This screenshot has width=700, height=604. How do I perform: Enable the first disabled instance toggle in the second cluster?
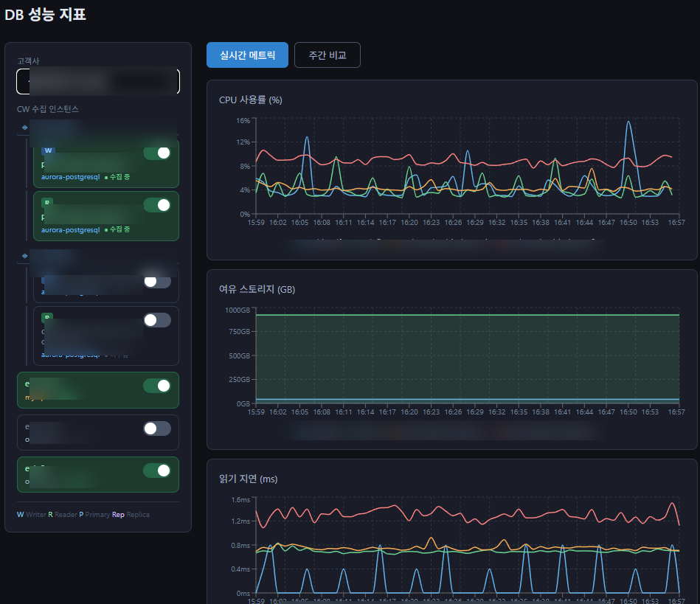[x=157, y=281]
